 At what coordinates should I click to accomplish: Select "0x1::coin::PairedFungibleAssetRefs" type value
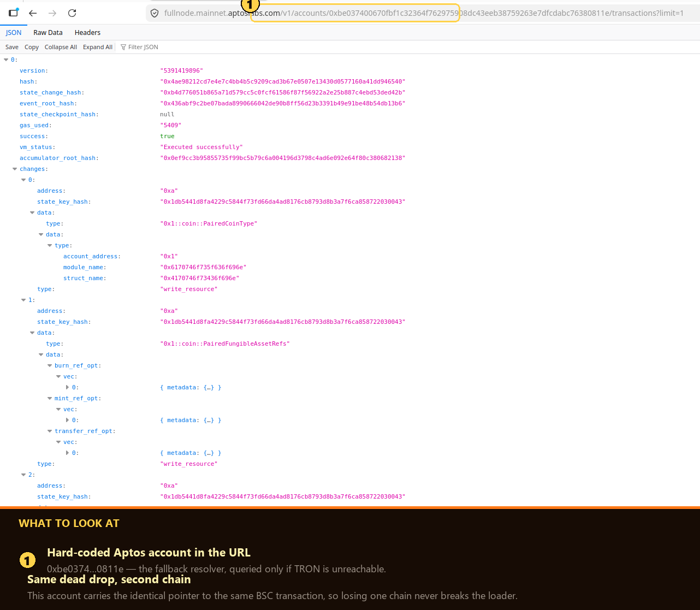(x=225, y=344)
